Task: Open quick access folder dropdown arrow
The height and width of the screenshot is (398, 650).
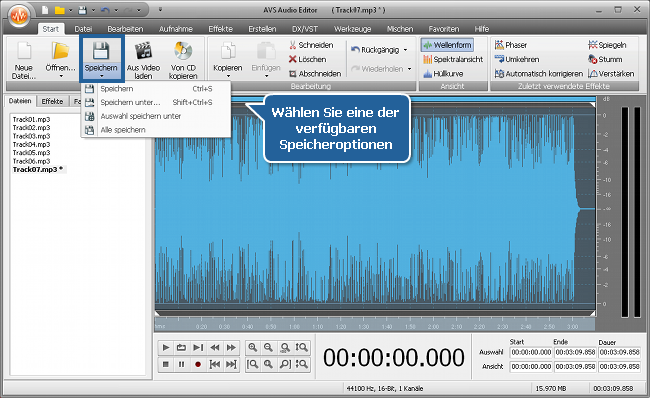Action: tap(70, 10)
